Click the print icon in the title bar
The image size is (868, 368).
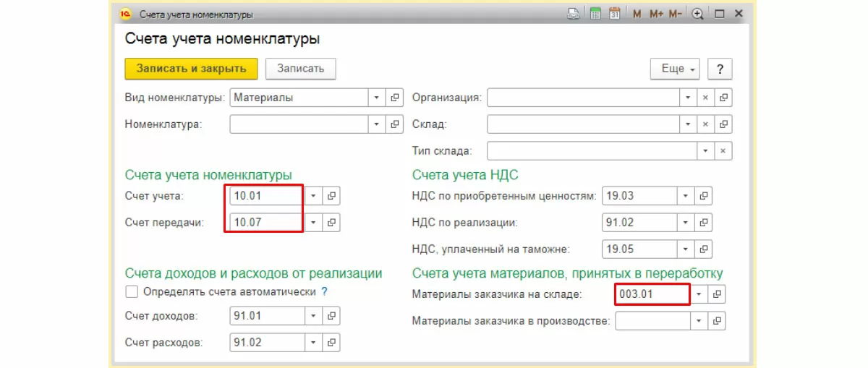[574, 14]
